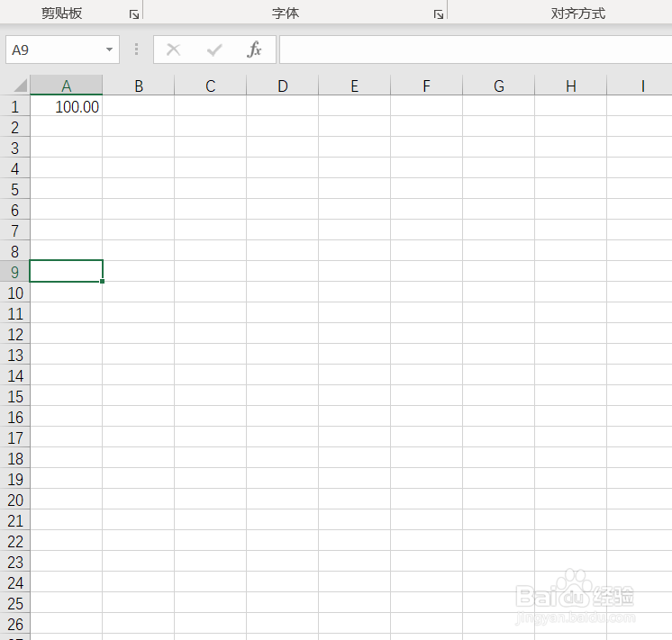Viewport: 672px width, 640px height.
Task: Click the Name Box showing A9
Action: 62,50
